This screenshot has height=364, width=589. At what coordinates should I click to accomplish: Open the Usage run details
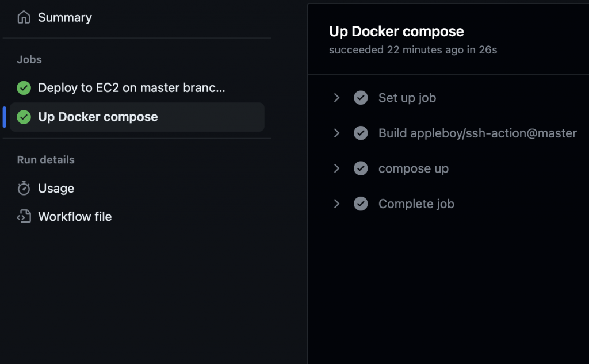point(56,189)
